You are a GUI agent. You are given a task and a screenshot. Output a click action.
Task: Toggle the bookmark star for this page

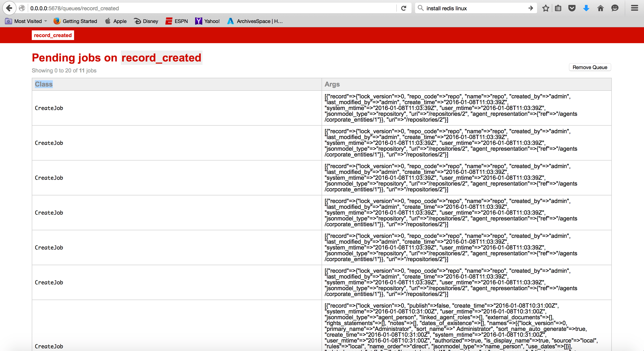(546, 8)
